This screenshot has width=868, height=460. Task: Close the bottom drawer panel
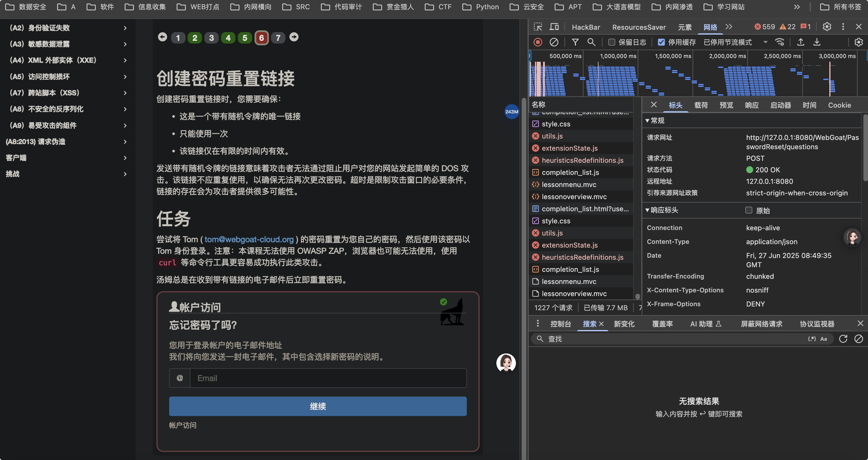tap(860, 324)
